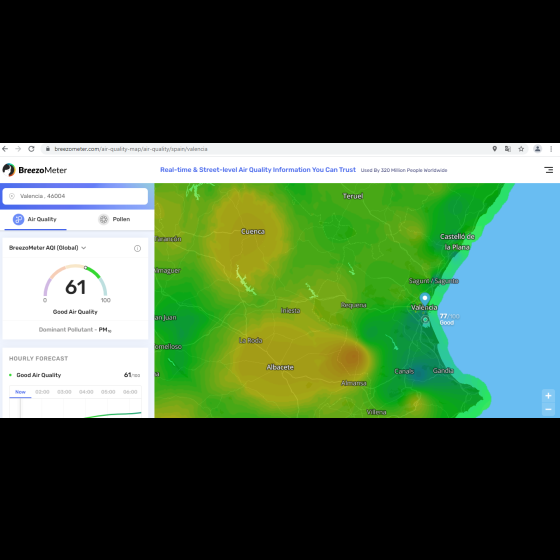The height and width of the screenshot is (560, 560).
Task: Go back with the browser back arrow
Action: [x=5, y=149]
